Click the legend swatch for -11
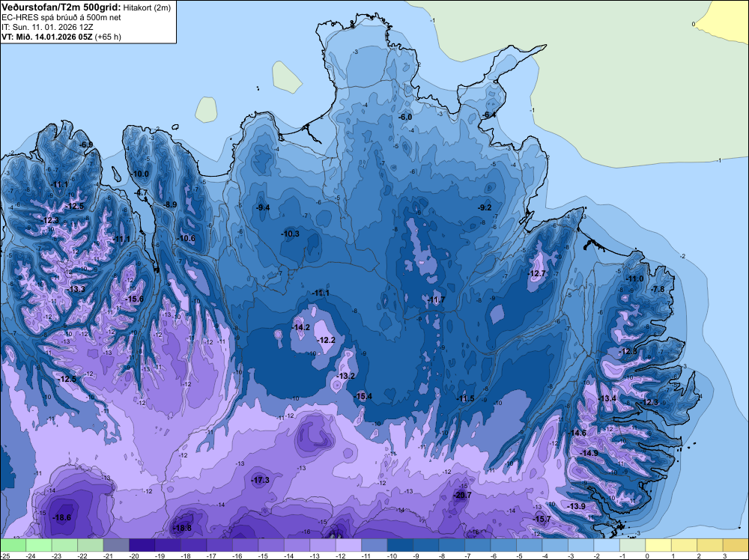Viewport: 749px width, 560px height. click(374, 545)
